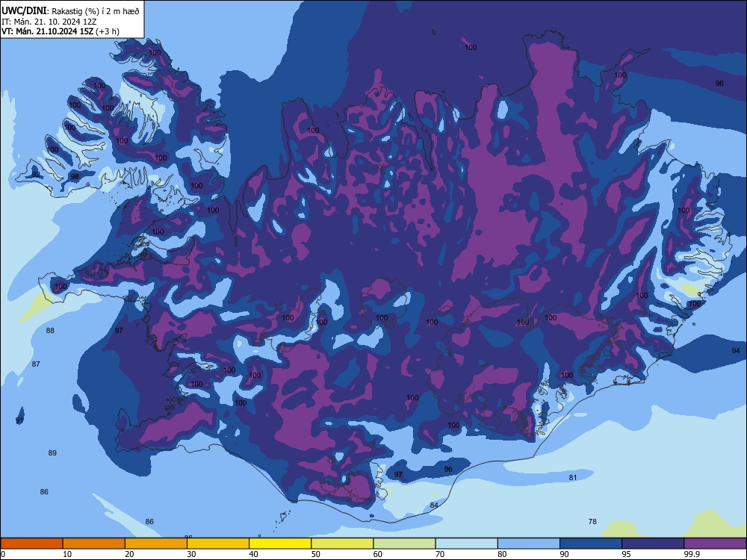747x560 pixels.
Task: Click the "84" humidity value near the south coast
Action: pyautogui.click(x=434, y=505)
